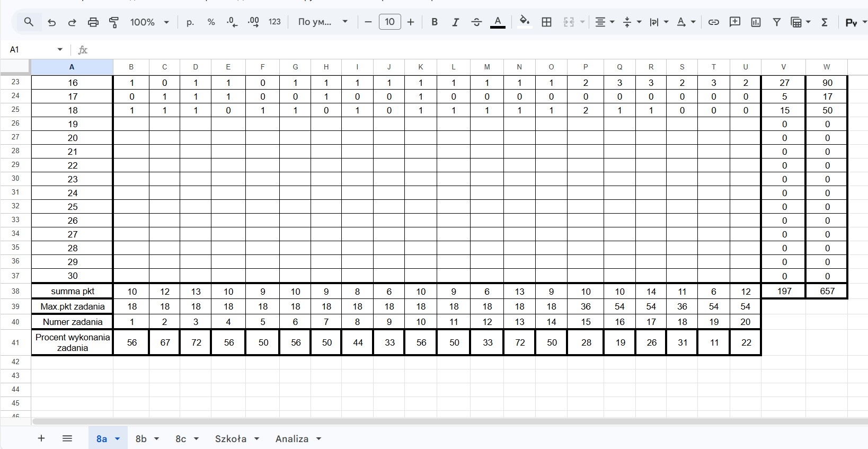Viewport: 868px width, 449px height.
Task: Click the print icon
Action: coord(93,22)
